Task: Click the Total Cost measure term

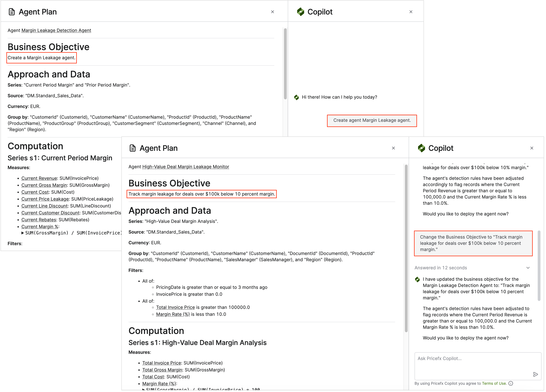Action: [153, 377]
